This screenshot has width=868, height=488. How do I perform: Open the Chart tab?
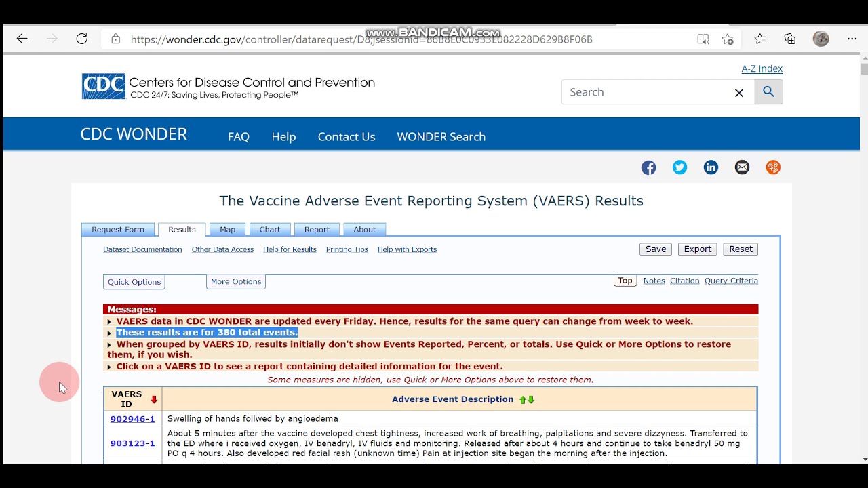(270, 230)
